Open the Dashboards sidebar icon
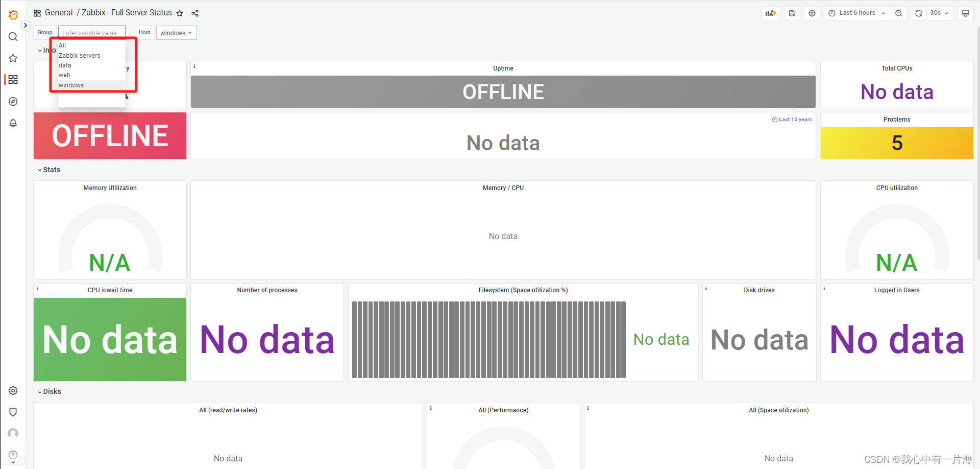This screenshot has height=469, width=980. pyautogui.click(x=13, y=80)
